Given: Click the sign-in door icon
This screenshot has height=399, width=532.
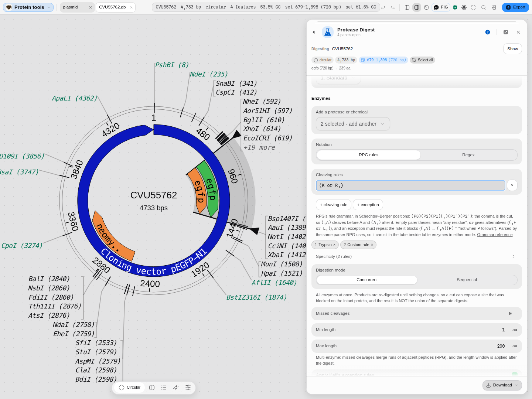Looking at the screenshot, I should pyautogui.click(x=494, y=7).
